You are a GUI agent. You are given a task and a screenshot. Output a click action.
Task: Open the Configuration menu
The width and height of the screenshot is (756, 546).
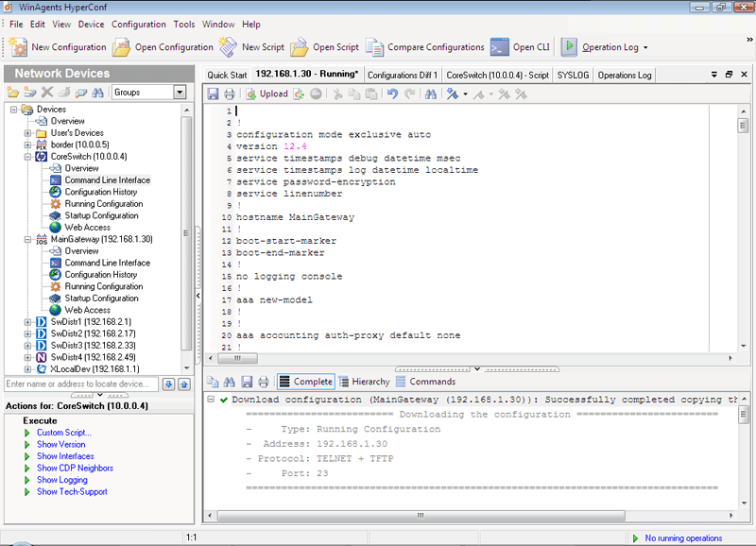[x=137, y=24]
